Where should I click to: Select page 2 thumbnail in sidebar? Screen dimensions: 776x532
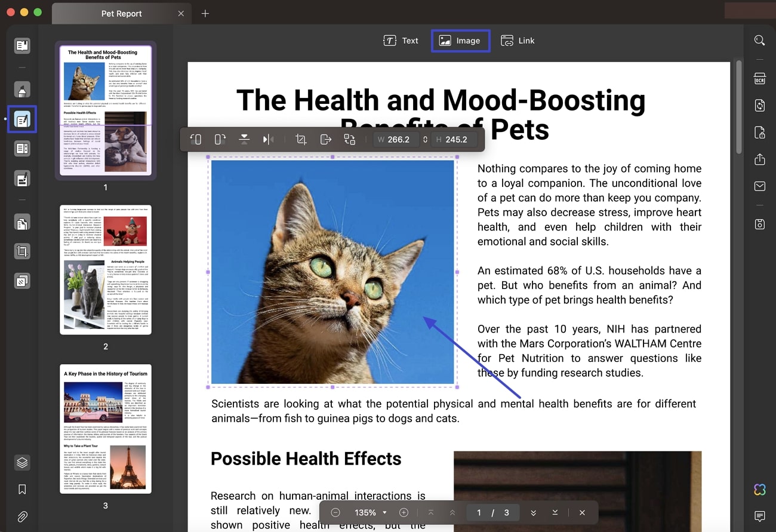105,269
